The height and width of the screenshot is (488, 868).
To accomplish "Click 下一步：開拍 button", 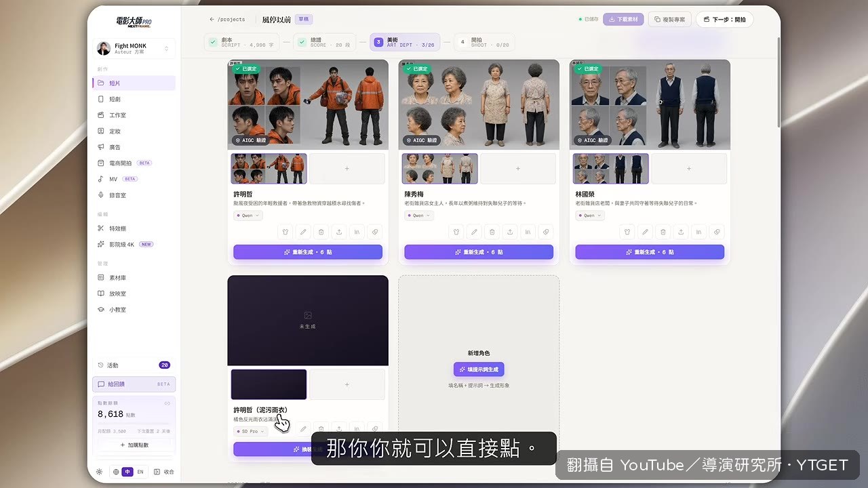I will point(724,20).
